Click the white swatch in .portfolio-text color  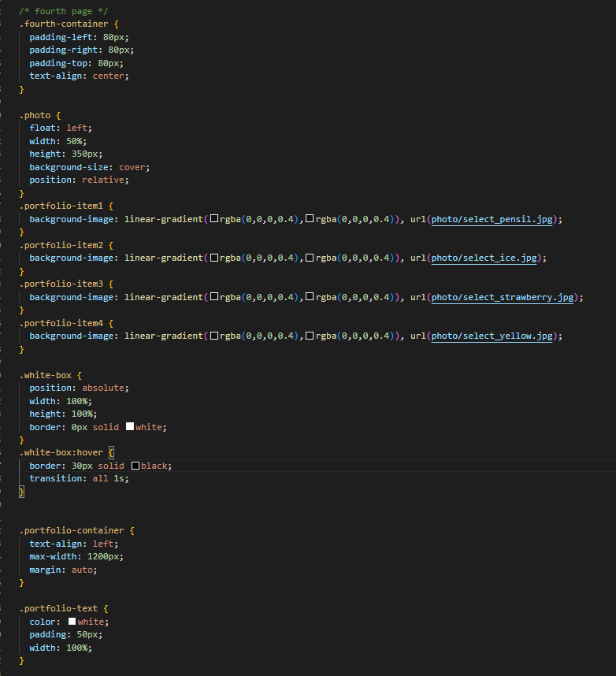72,622
